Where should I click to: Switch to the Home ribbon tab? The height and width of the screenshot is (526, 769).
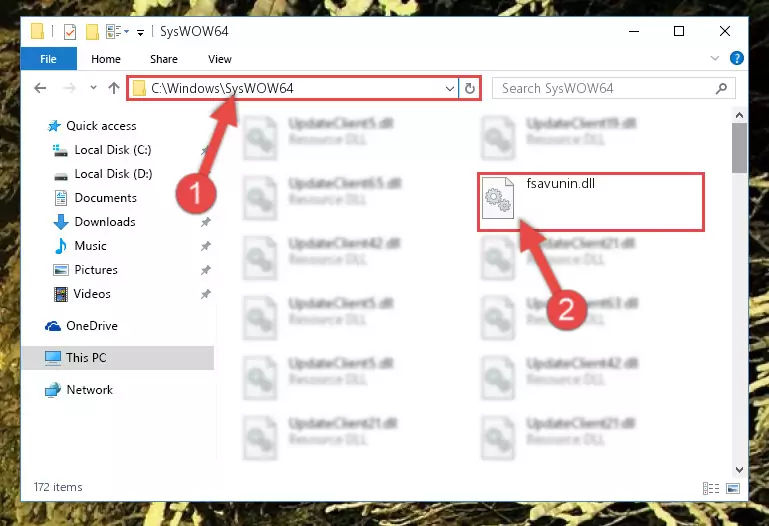click(x=106, y=59)
